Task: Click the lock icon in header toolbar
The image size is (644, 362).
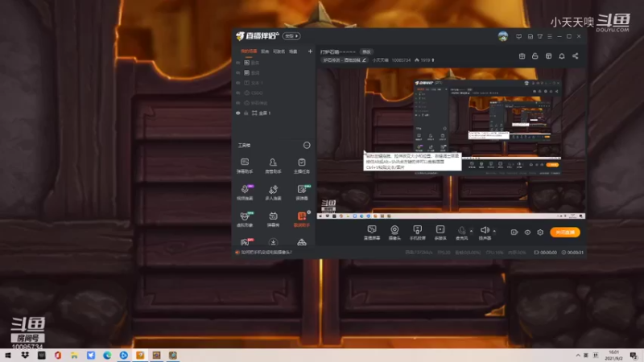Action: [x=535, y=56]
